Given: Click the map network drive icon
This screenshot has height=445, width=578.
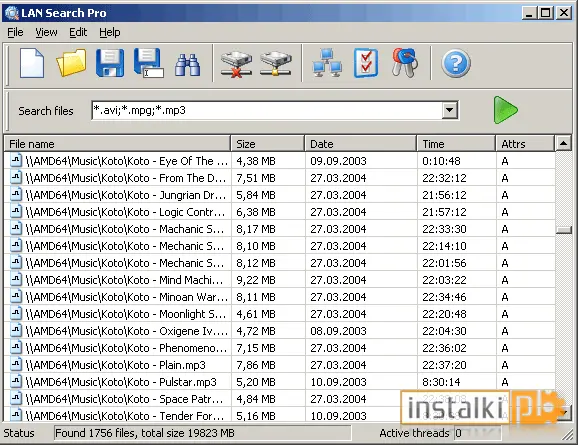Looking at the screenshot, I should tap(275, 63).
